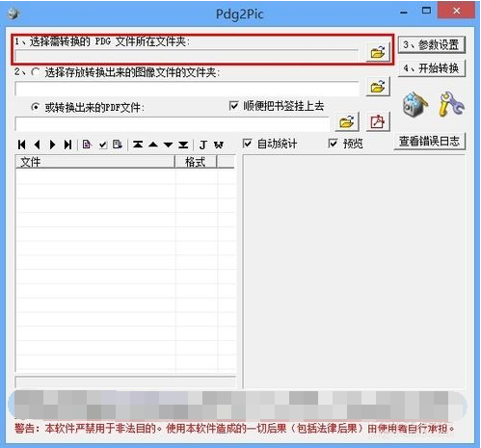Click the document with arrow toolbar icon
Image resolution: width=481 pixels, height=448 pixels.
118,145
